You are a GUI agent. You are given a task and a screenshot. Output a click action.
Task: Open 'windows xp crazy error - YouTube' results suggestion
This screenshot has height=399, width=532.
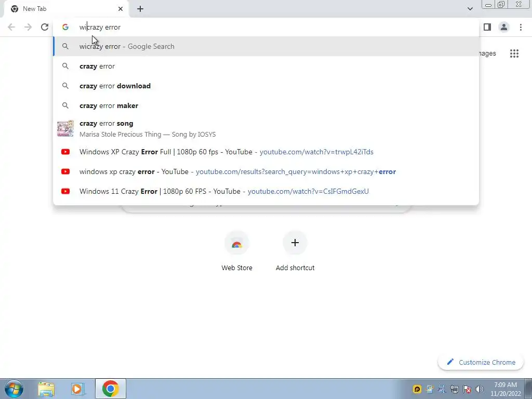(266, 171)
